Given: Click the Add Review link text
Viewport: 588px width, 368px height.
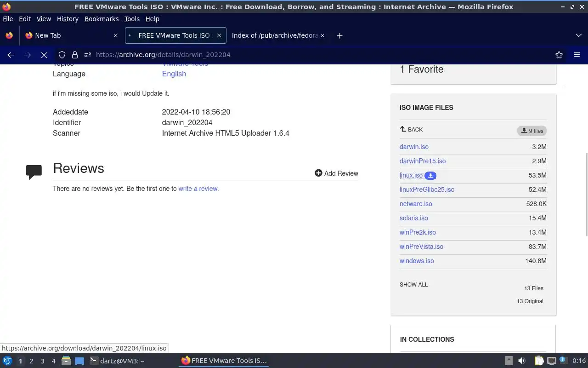Looking at the screenshot, I should (341, 173).
